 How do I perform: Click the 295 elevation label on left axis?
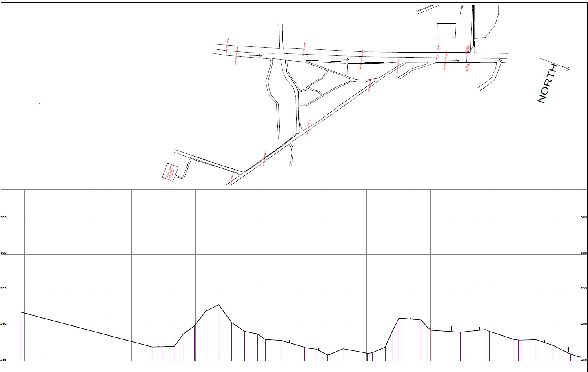click(4, 289)
